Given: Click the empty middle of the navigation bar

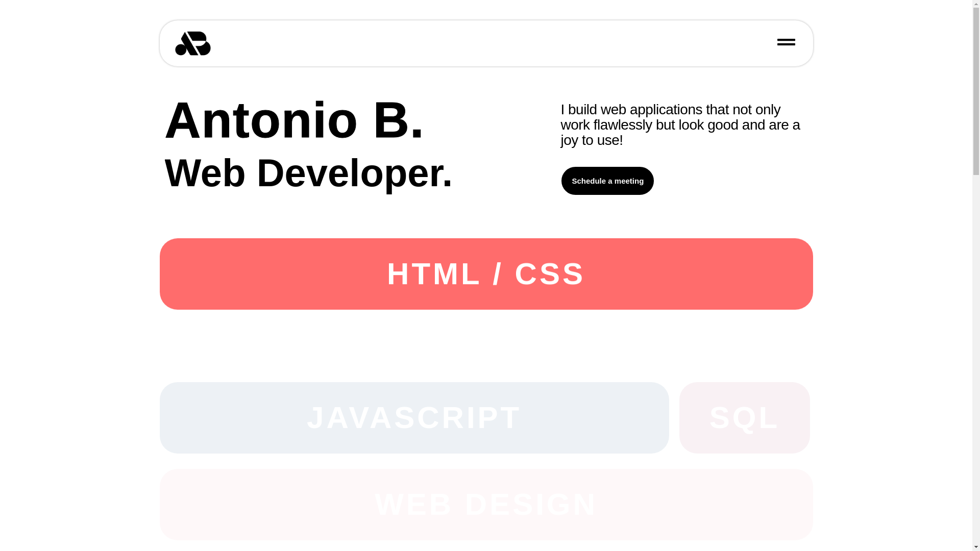Looking at the screenshot, I should tap(485, 43).
